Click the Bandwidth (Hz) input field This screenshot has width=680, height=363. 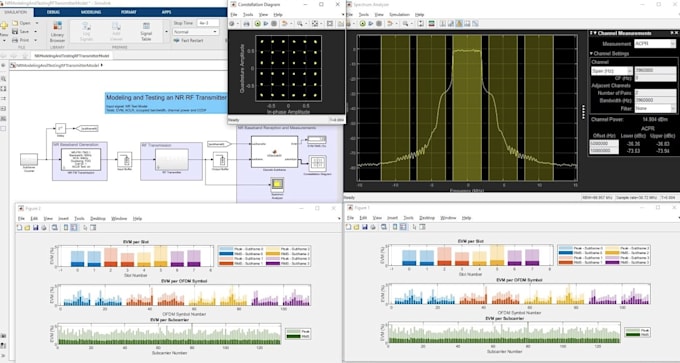tap(655, 100)
